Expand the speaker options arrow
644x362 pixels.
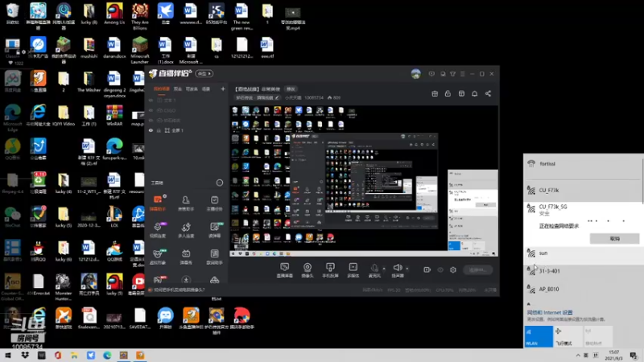(407, 269)
